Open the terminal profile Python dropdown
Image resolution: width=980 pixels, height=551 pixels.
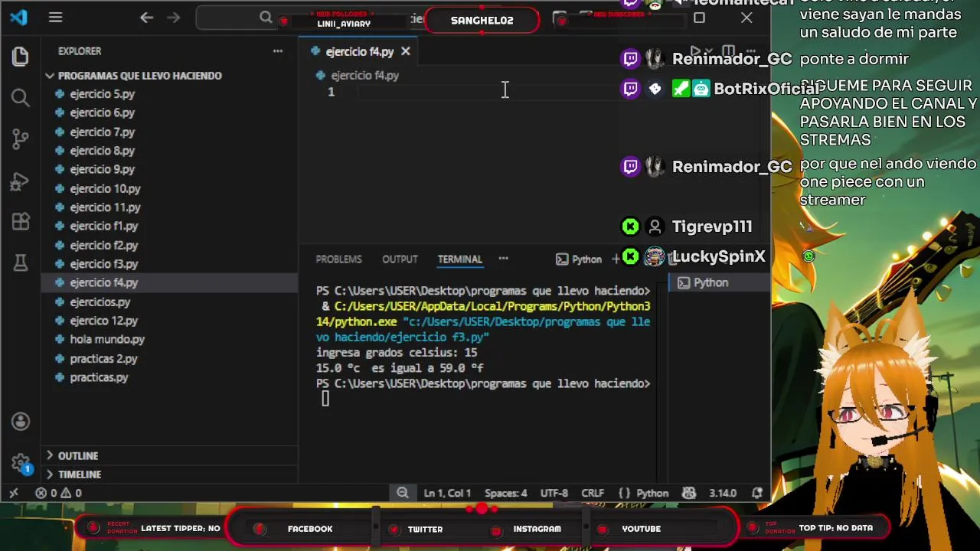[579, 259]
